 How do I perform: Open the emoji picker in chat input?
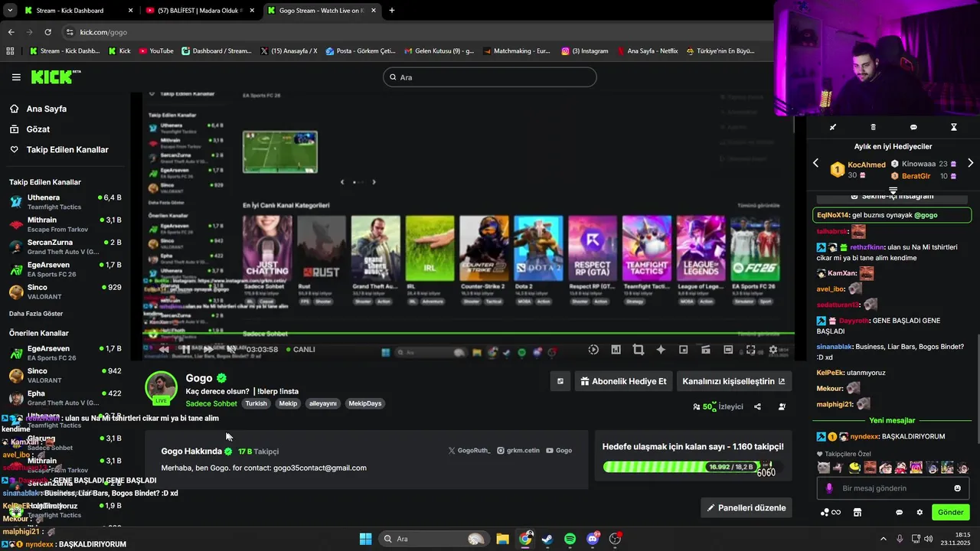tap(957, 488)
